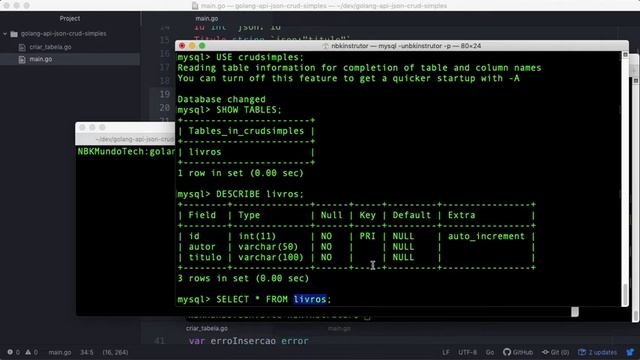Viewport: 640px width, 360px height.
Task: Change file encoding via UTF-8 indicator
Action: (x=467, y=352)
